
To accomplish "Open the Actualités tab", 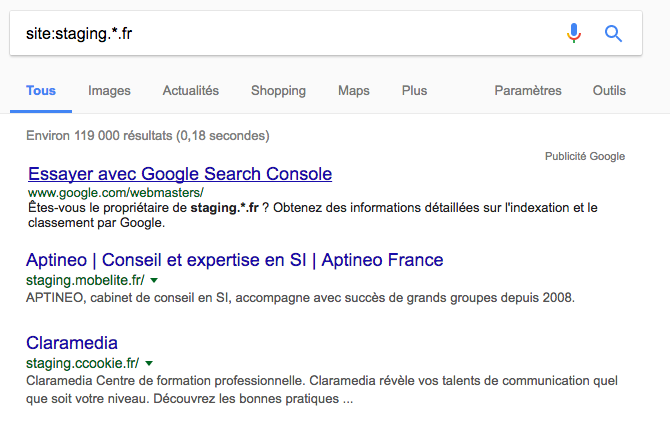I will coord(191,91).
